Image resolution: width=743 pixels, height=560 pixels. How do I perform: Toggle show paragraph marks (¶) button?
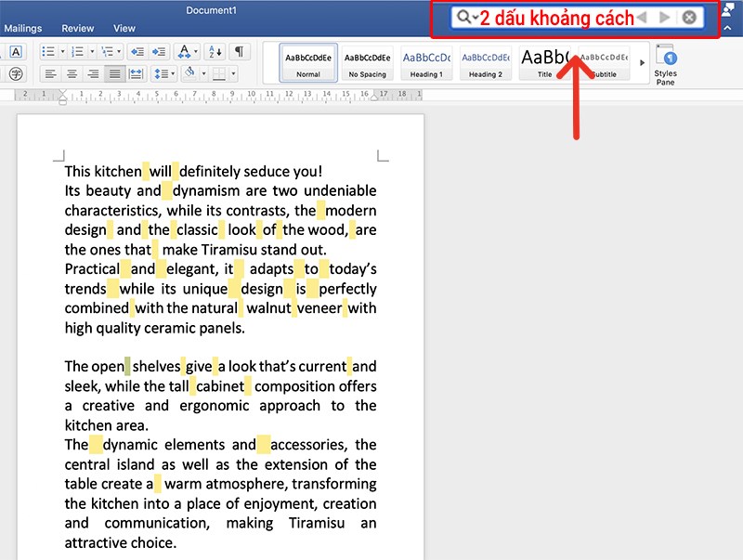point(240,52)
